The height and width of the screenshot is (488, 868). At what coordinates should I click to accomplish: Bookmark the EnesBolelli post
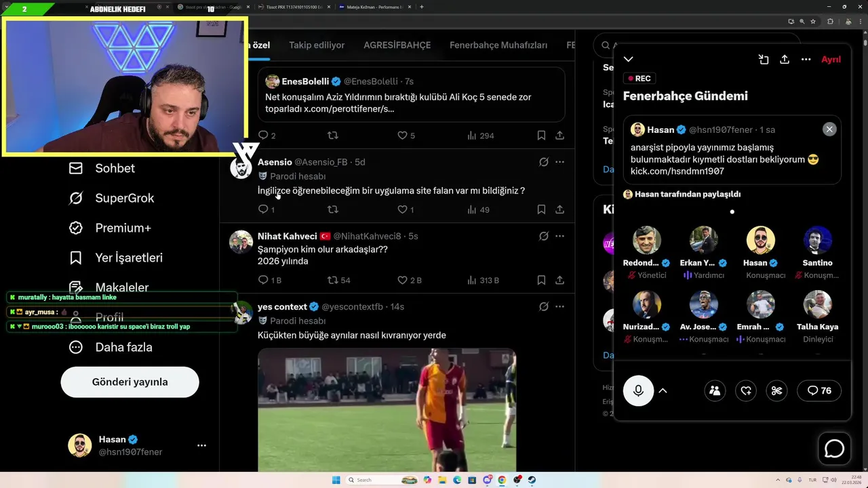pyautogui.click(x=541, y=136)
